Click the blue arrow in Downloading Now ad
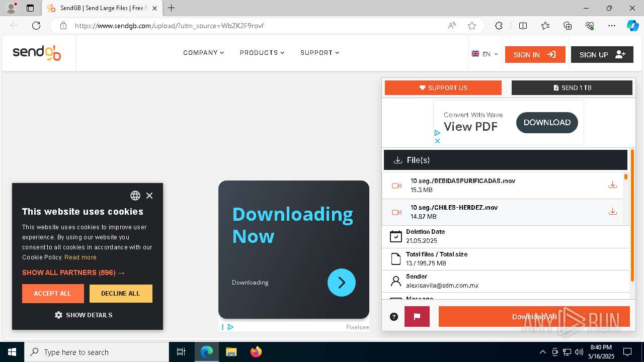 (x=342, y=283)
